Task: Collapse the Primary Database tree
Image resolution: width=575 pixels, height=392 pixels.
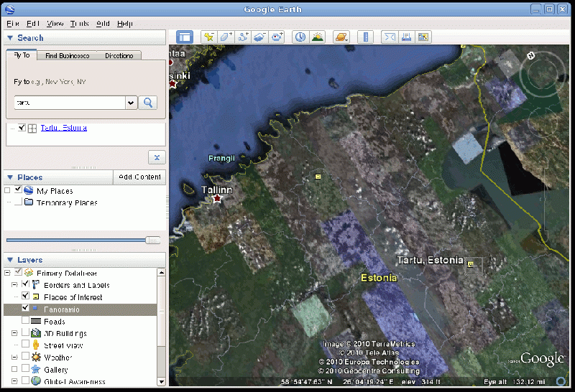Action: [7, 273]
